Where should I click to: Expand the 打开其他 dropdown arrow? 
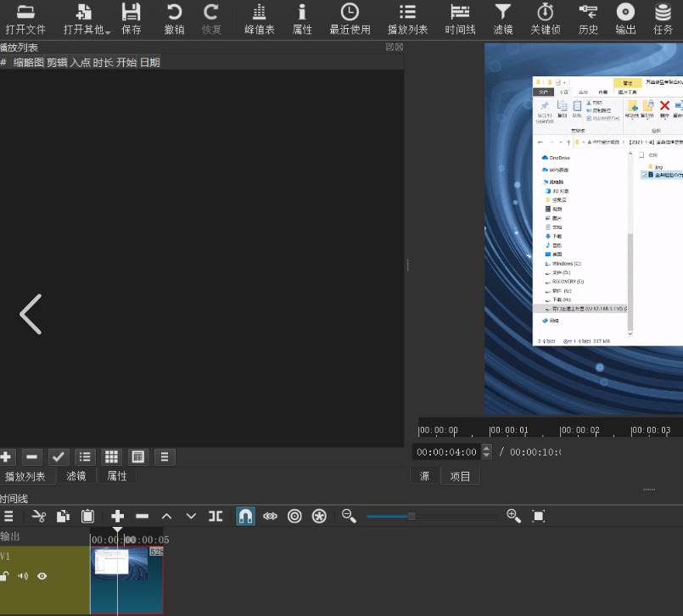pyautogui.click(x=108, y=32)
